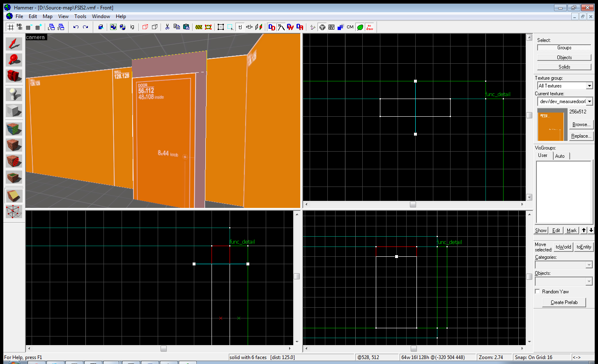Switch to the User VisGroups tab

543,155
